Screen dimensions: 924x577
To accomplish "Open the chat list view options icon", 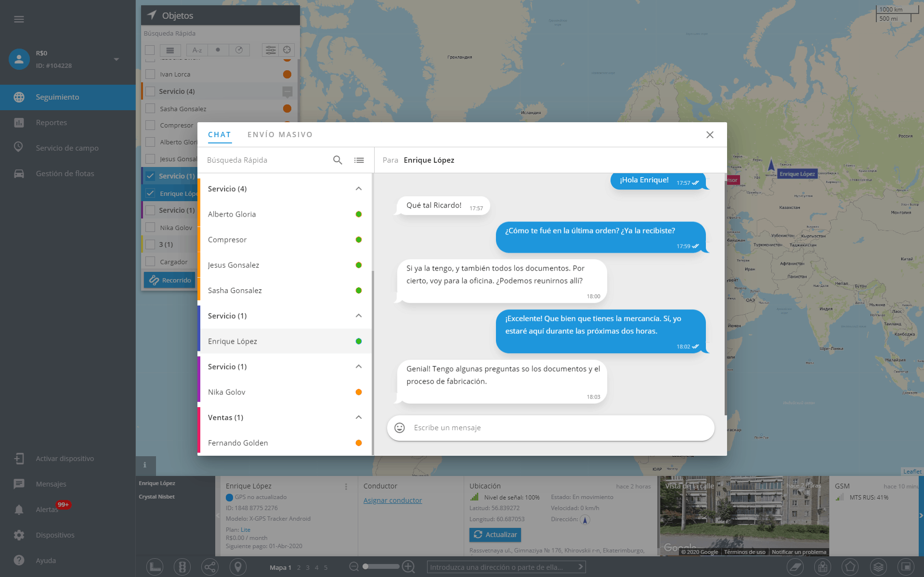I will tap(359, 160).
